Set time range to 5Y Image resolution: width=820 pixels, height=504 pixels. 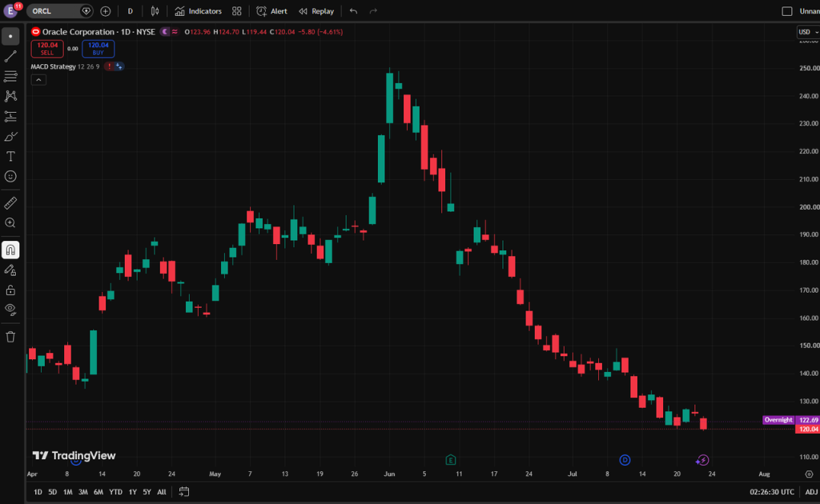point(147,492)
